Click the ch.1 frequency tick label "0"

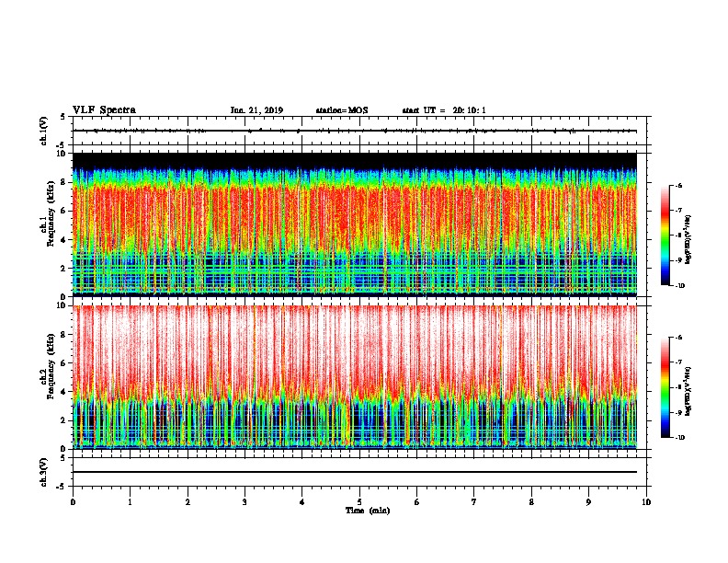pos(63,297)
